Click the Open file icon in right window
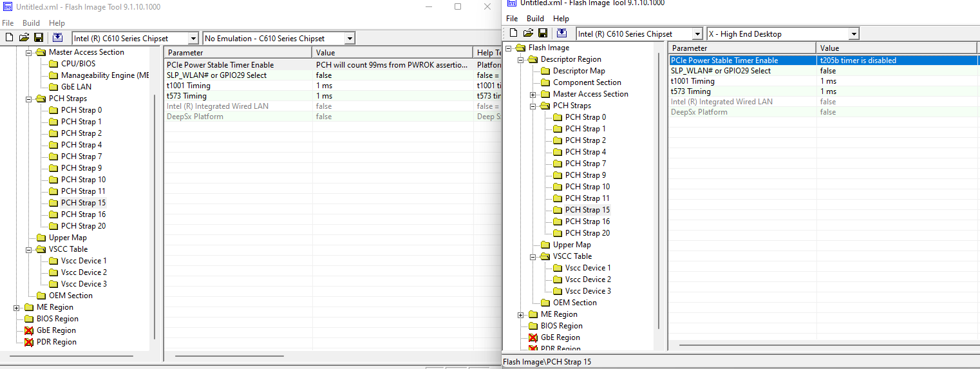 point(528,33)
